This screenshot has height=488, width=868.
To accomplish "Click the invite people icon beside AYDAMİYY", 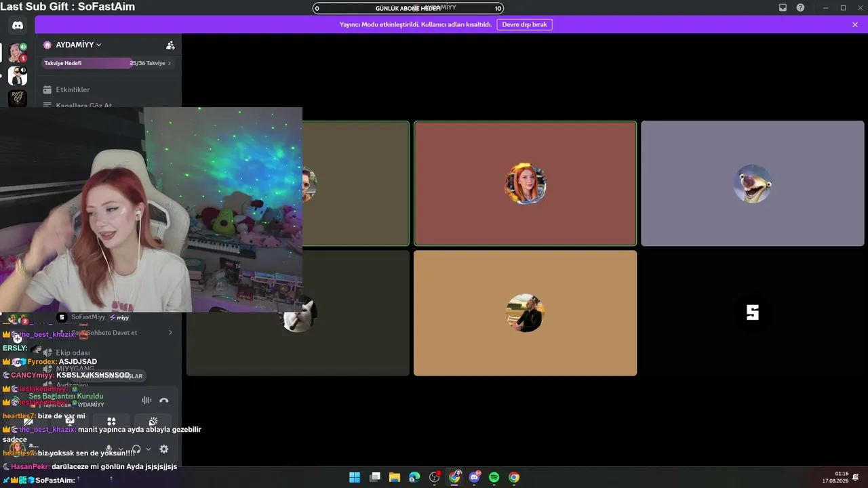I will [x=170, y=45].
